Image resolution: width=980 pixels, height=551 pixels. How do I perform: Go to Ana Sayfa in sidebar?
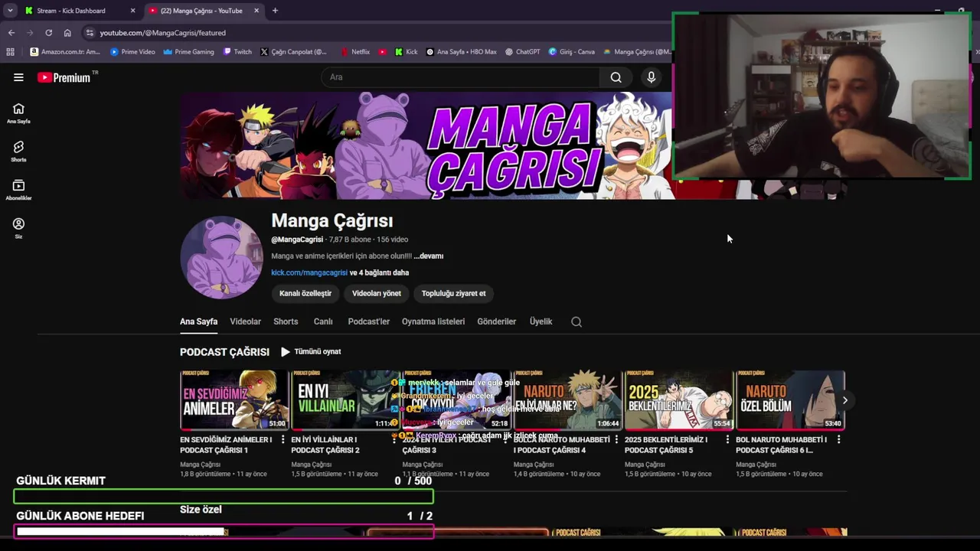(x=18, y=113)
